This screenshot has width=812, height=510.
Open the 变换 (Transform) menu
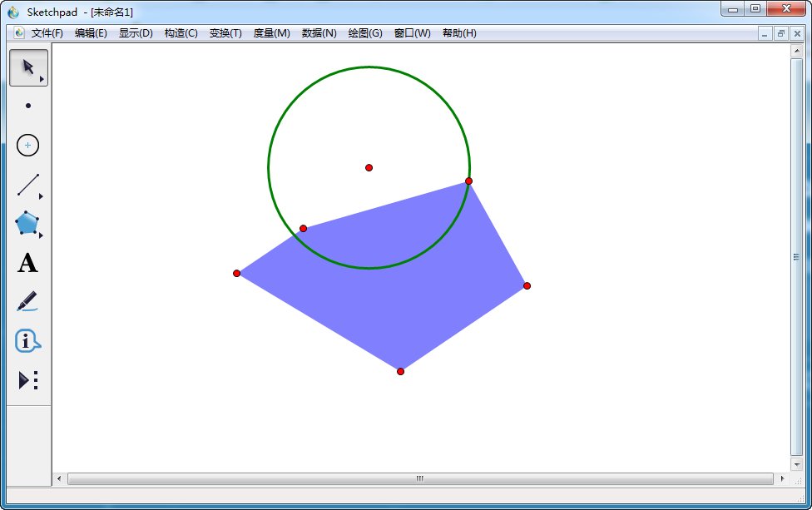point(225,33)
